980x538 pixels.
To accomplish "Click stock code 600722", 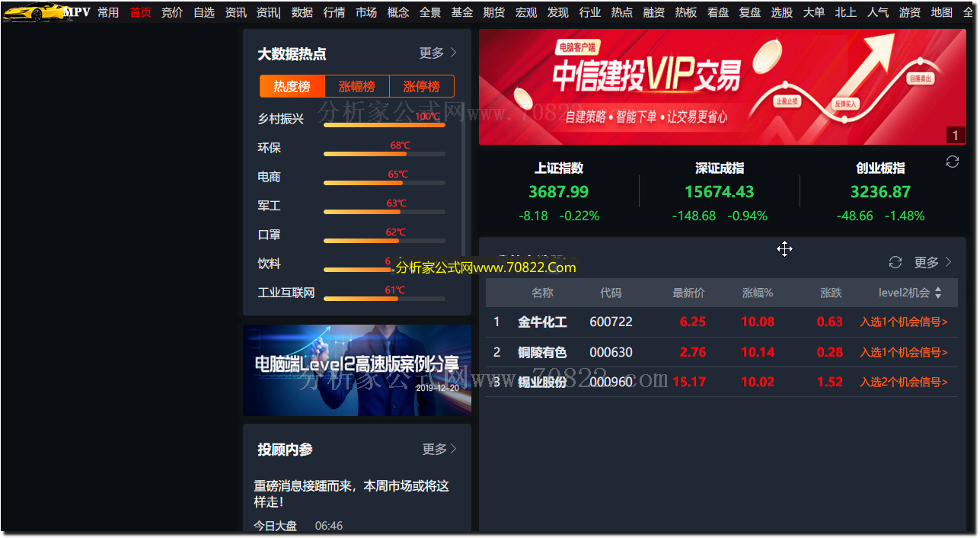I will point(611,322).
